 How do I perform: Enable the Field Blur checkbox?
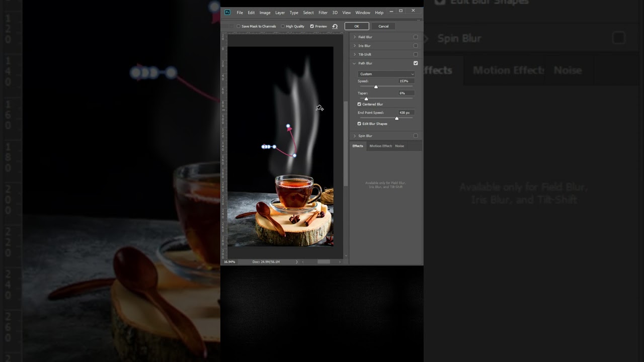click(416, 37)
